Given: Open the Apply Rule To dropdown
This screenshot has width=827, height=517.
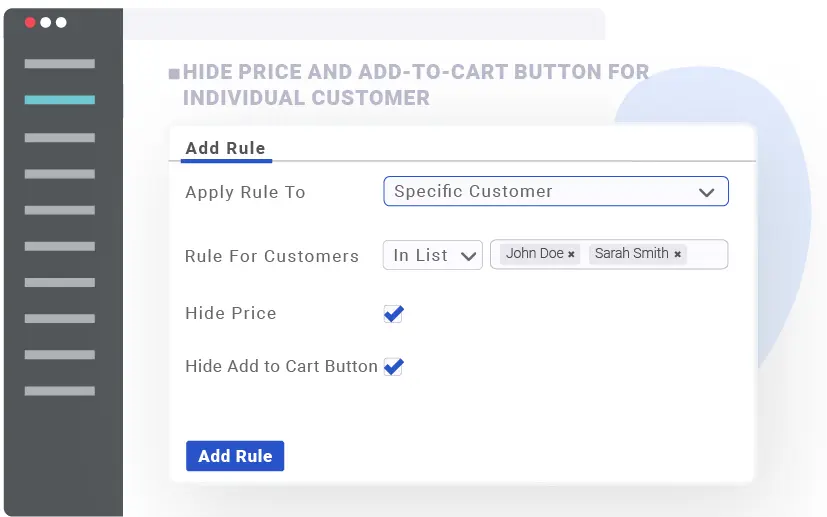Looking at the screenshot, I should click(x=555, y=191).
